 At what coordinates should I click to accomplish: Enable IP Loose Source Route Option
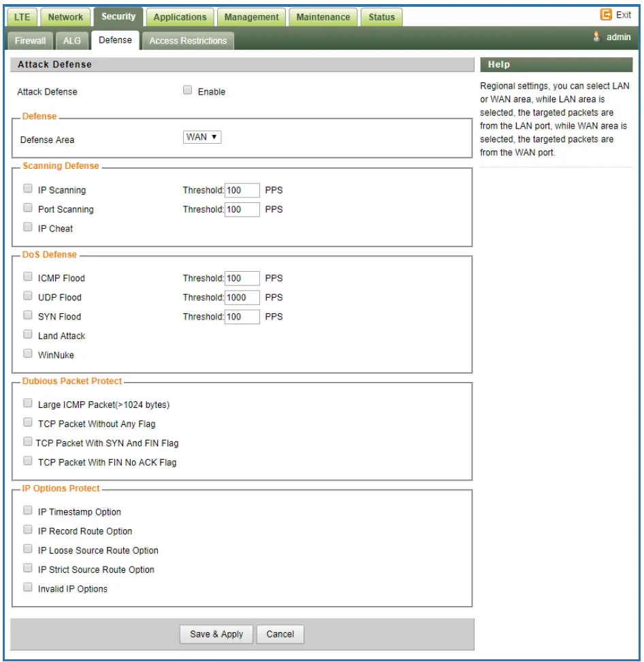(28, 549)
